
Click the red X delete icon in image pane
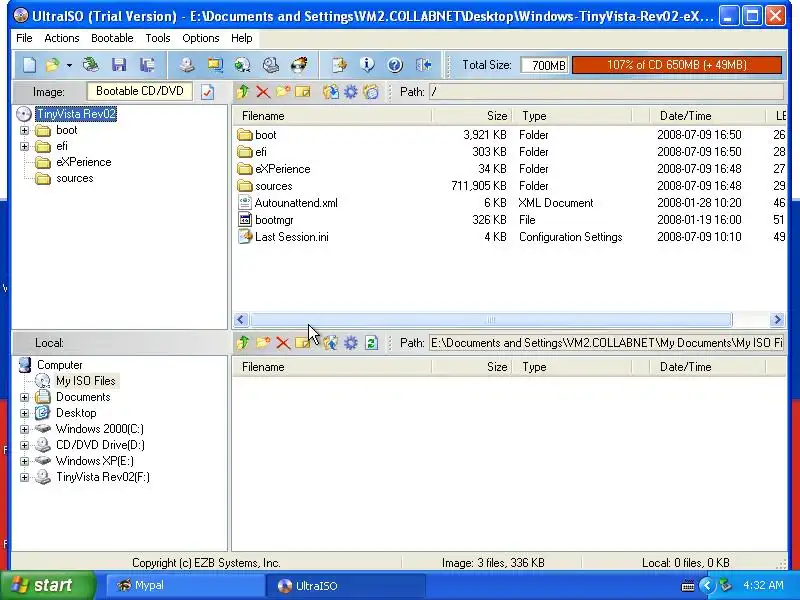[x=263, y=92]
